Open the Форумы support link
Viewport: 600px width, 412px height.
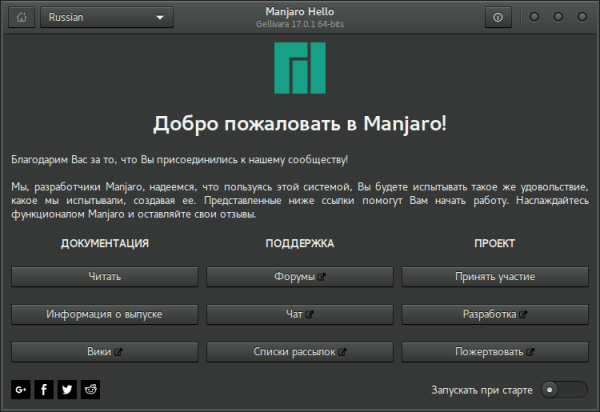[x=300, y=276]
